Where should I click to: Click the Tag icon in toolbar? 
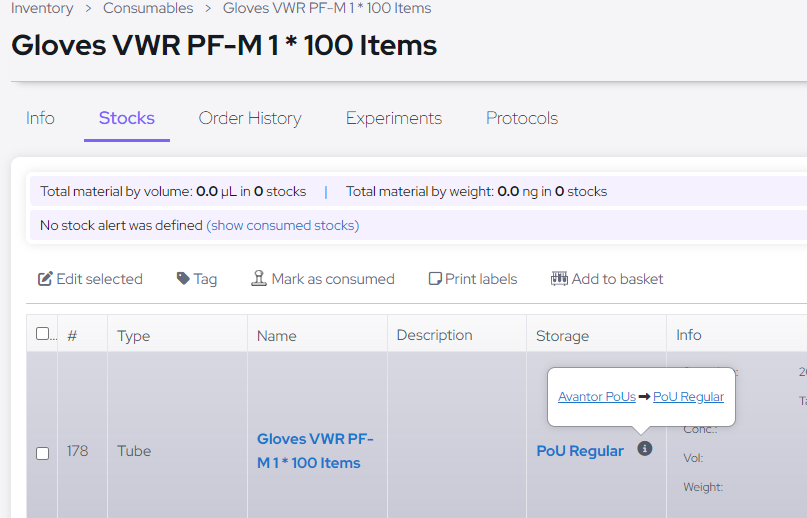[183, 279]
